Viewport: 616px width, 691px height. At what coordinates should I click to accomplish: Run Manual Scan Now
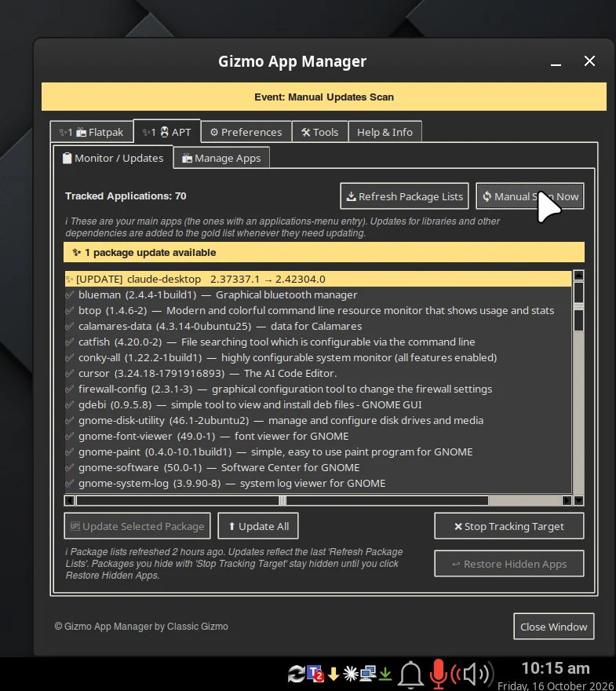point(530,196)
